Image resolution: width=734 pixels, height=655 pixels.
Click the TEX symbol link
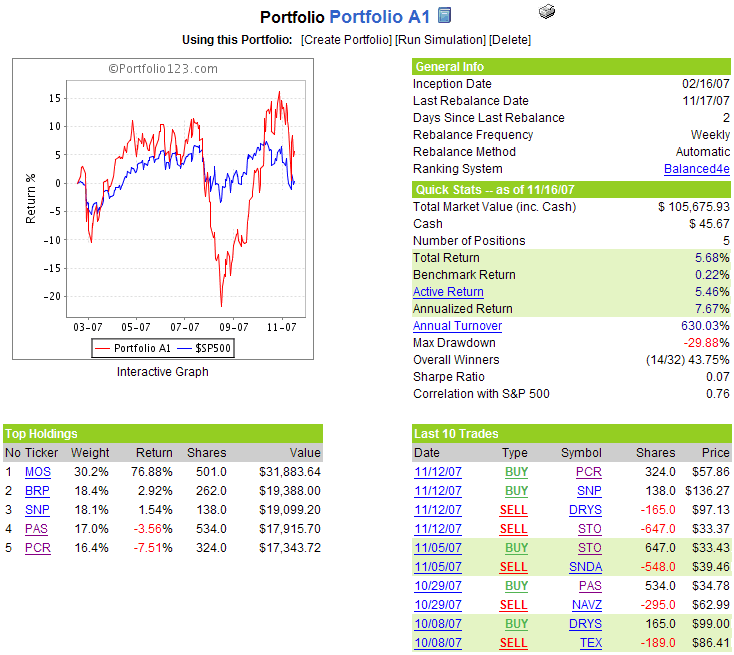click(591, 643)
